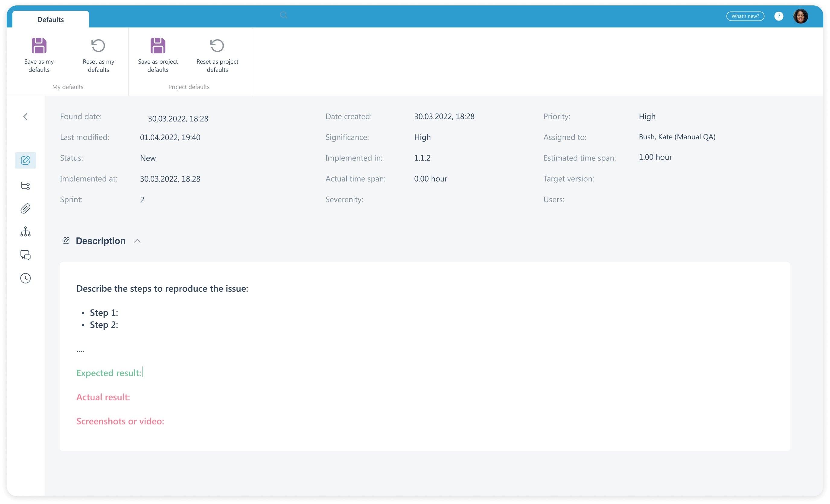The width and height of the screenshot is (830, 504).
Task: Open the history/clock sidebar icon
Action: click(25, 278)
